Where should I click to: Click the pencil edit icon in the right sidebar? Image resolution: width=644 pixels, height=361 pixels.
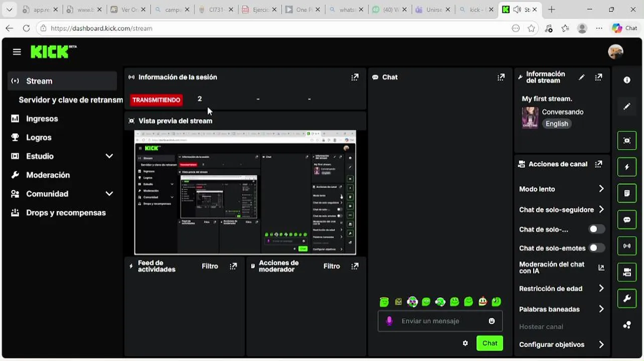627,106
